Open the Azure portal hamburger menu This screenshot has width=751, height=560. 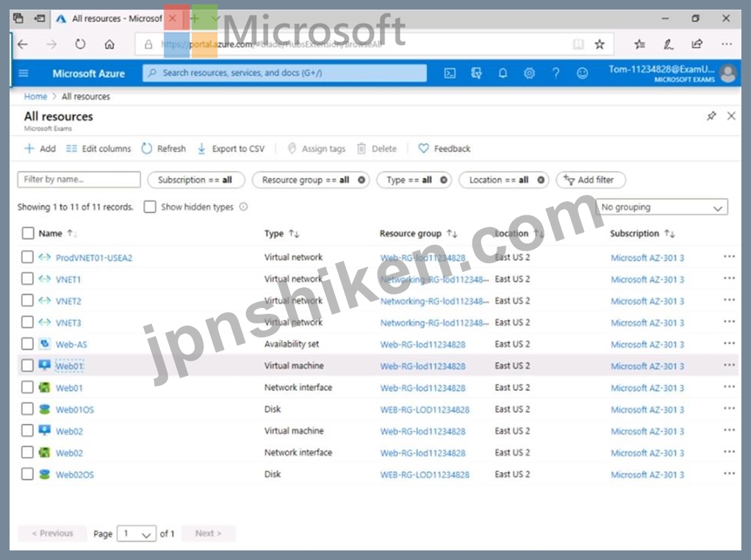23,73
